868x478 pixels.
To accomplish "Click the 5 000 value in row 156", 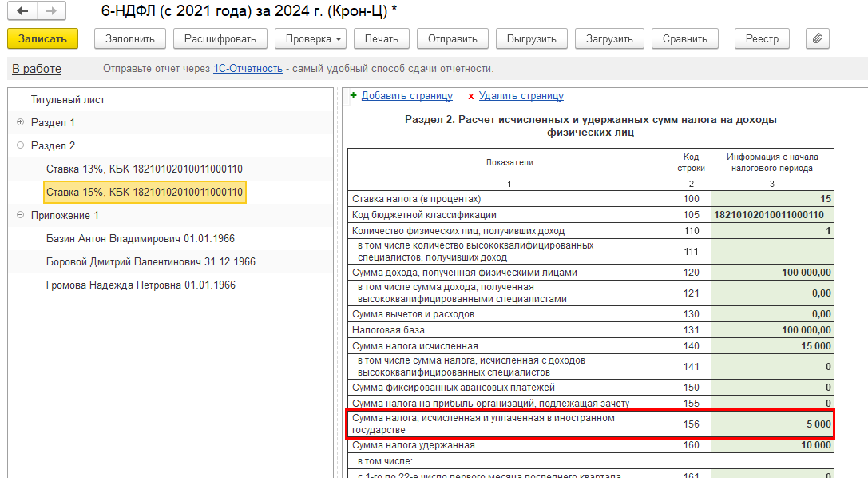I will pyautogui.click(x=772, y=424).
